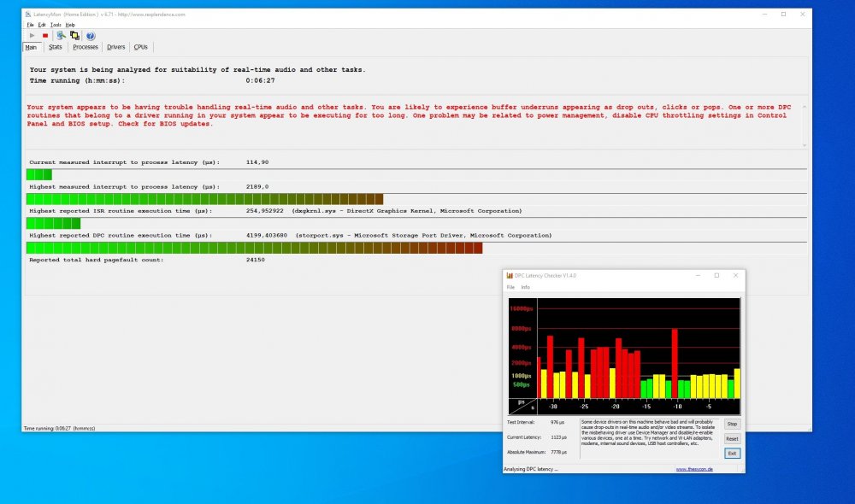Open the File menu in LatencyMon
Image resolution: width=855 pixels, height=504 pixels.
(31, 25)
